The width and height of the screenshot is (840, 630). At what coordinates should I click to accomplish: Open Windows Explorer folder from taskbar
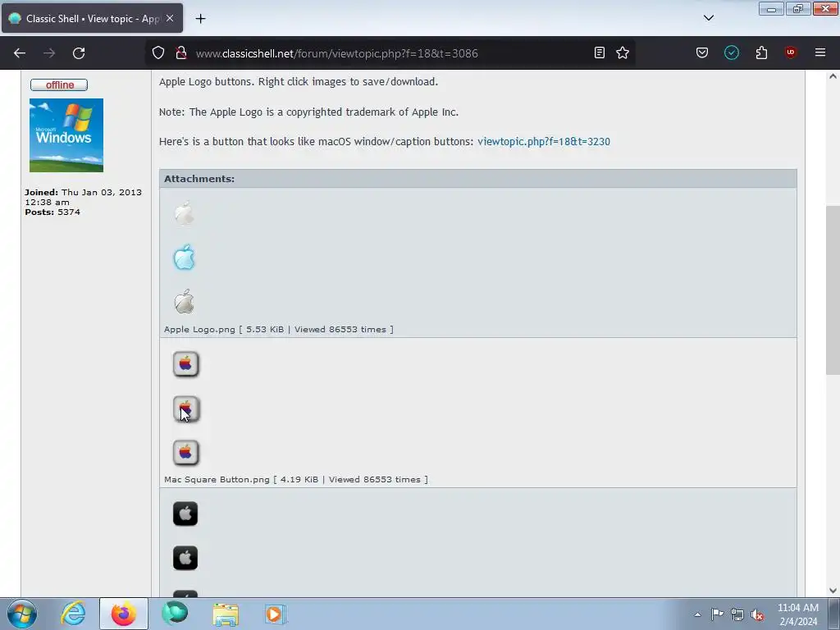[x=226, y=614]
